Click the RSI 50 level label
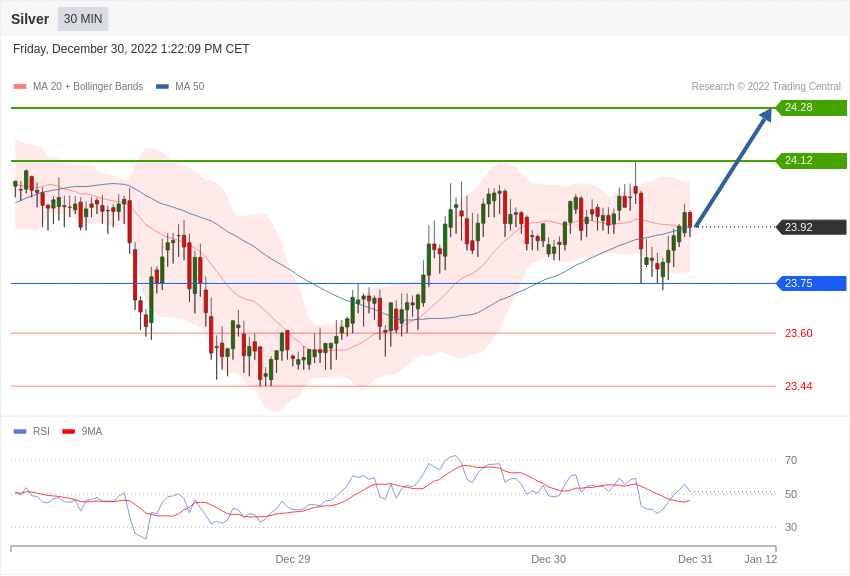This screenshot has width=850, height=576. click(x=791, y=494)
